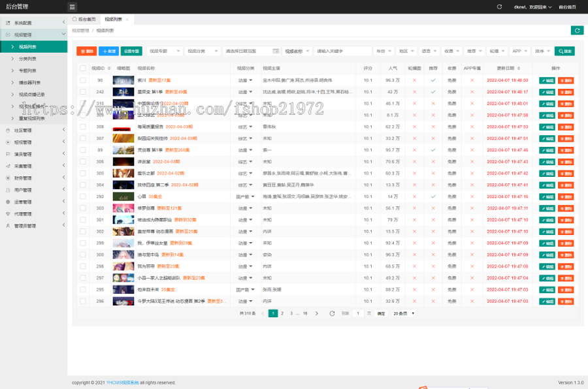Screen dimensions: 588x389
Task: Click the 管理员管理 sidebar icon
Action: (8, 226)
